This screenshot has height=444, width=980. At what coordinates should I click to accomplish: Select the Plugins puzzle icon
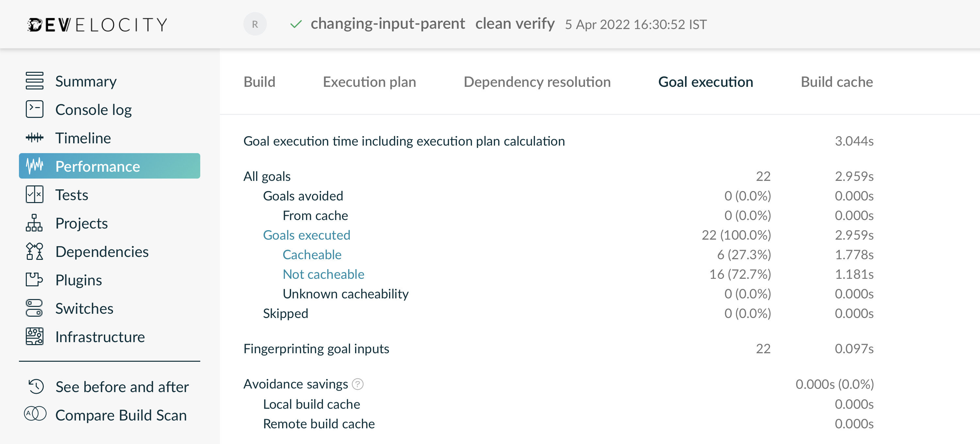click(35, 280)
